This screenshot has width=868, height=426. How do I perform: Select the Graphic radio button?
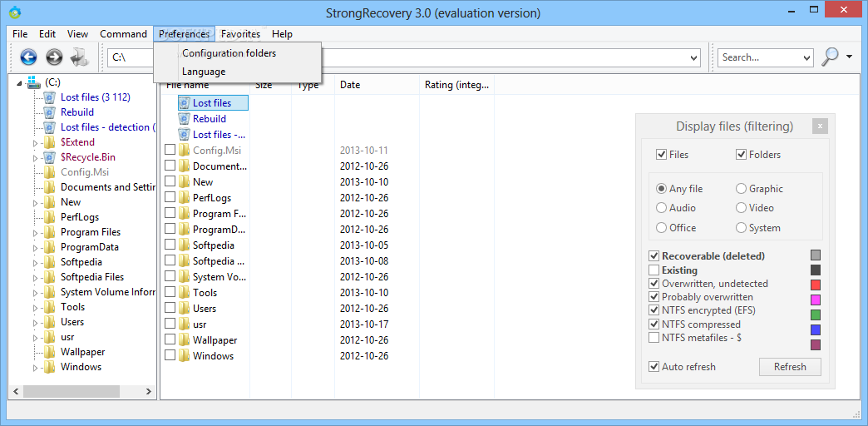742,189
